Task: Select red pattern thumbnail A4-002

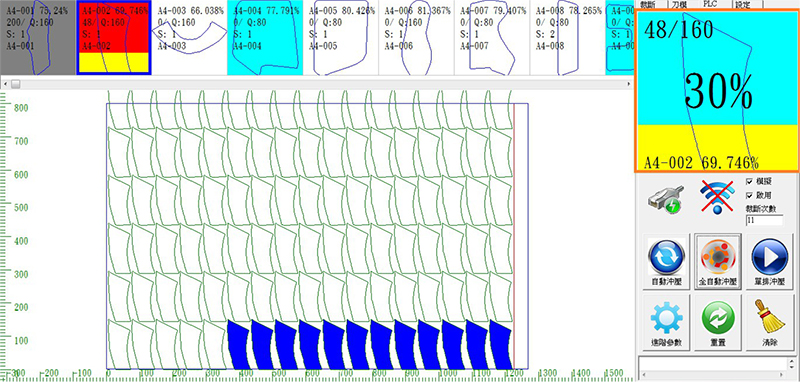Action: pos(114,37)
